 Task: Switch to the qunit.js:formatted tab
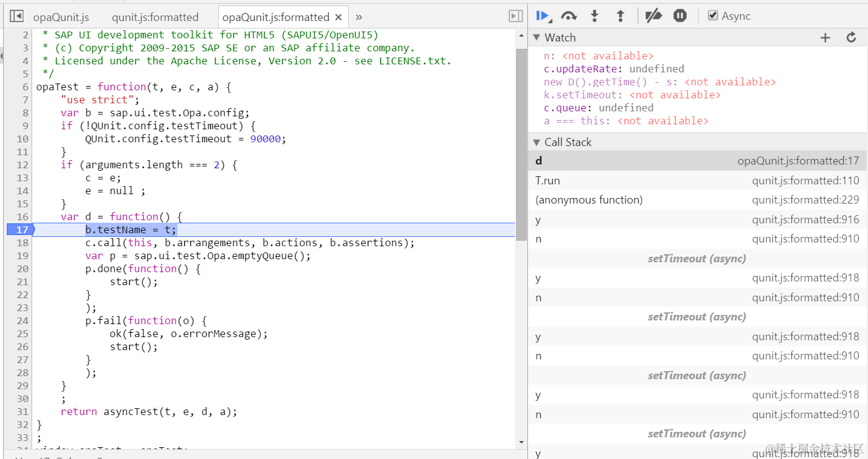[155, 17]
